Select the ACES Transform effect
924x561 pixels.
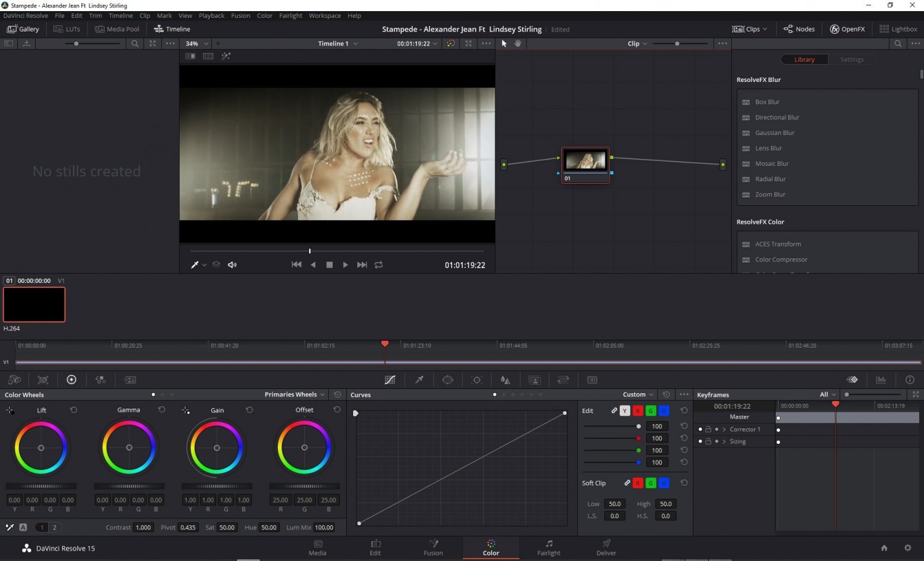point(778,244)
